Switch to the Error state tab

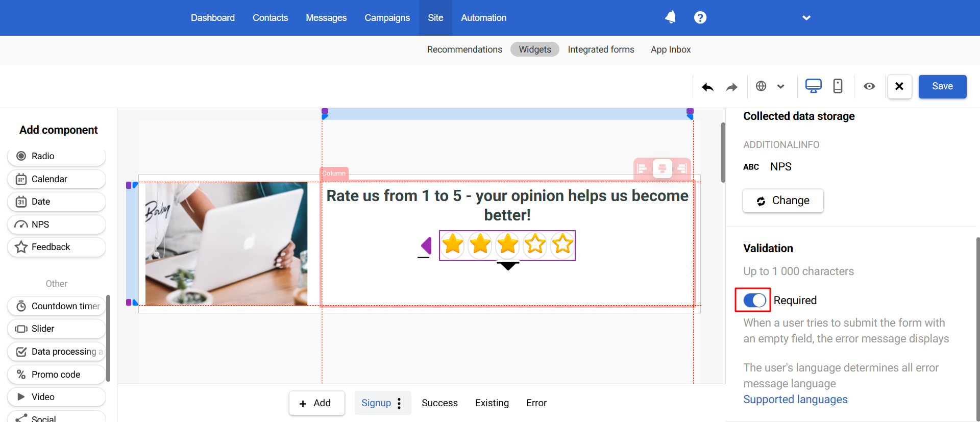tap(536, 403)
